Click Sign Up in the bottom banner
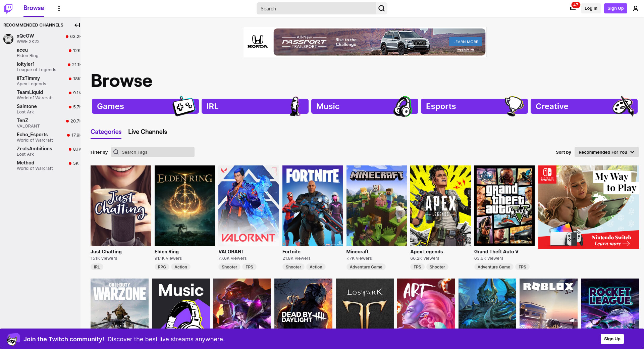 point(612,339)
